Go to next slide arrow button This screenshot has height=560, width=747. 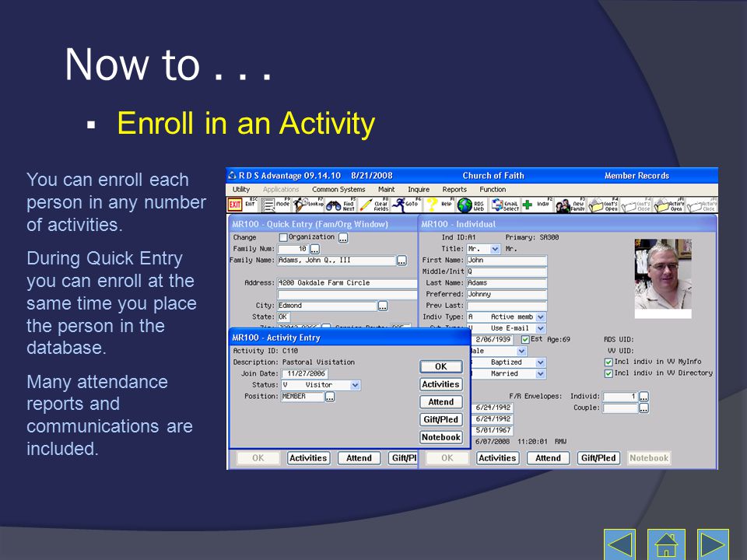pos(713,544)
